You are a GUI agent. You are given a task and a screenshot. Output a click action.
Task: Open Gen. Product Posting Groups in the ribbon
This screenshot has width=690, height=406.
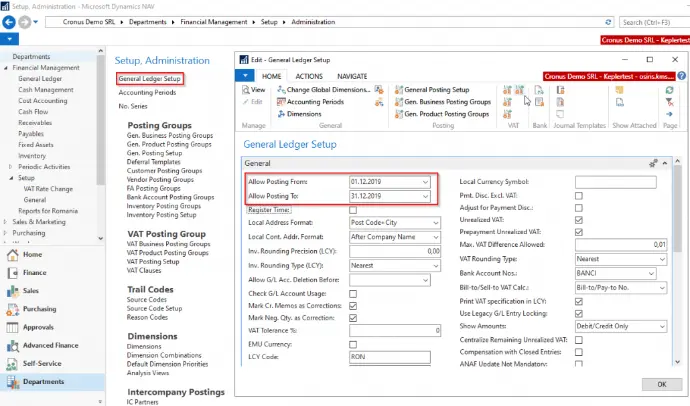442,114
